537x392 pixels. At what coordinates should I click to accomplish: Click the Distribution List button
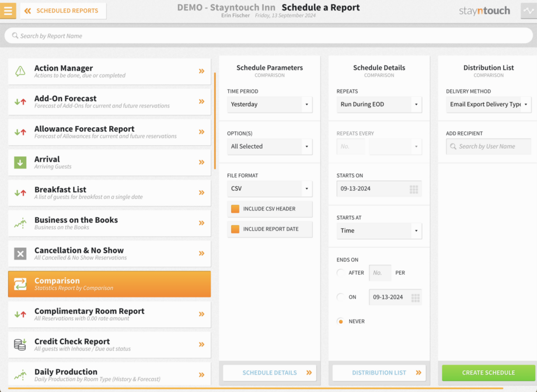pyautogui.click(x=379, y=373)
